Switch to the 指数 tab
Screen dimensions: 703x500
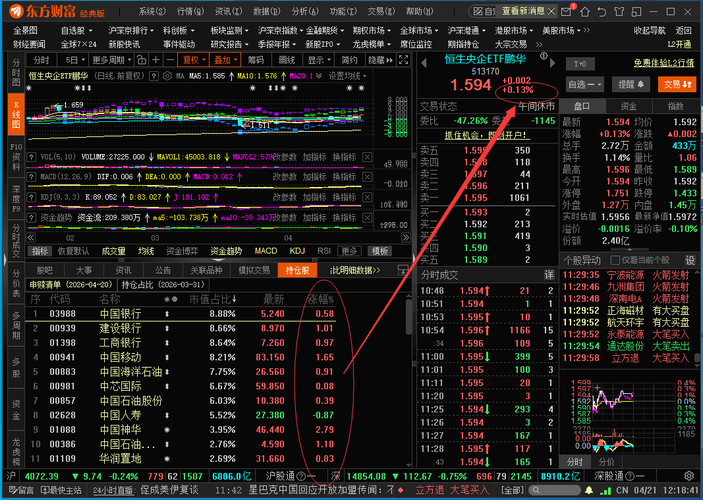[x=675, y=106]
